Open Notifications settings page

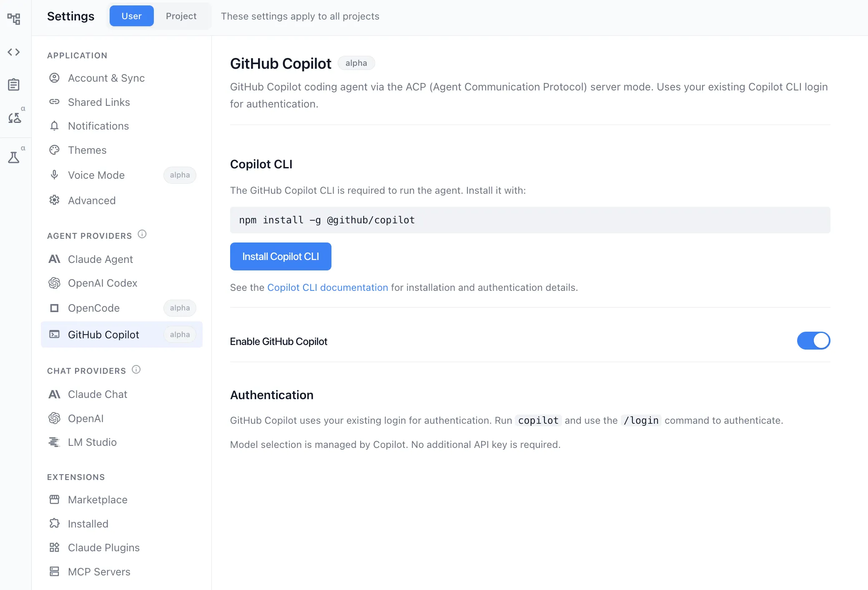point(122,126)
